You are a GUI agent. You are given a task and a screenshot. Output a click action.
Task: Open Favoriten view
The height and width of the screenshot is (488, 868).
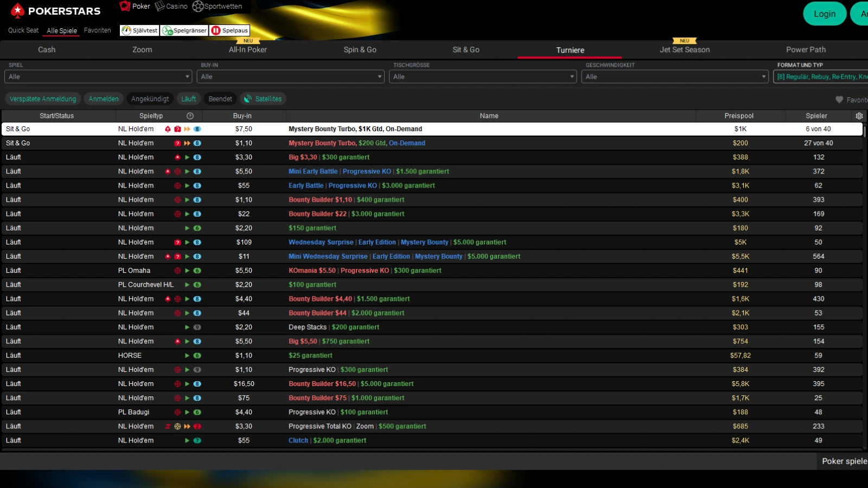[98, 30]
